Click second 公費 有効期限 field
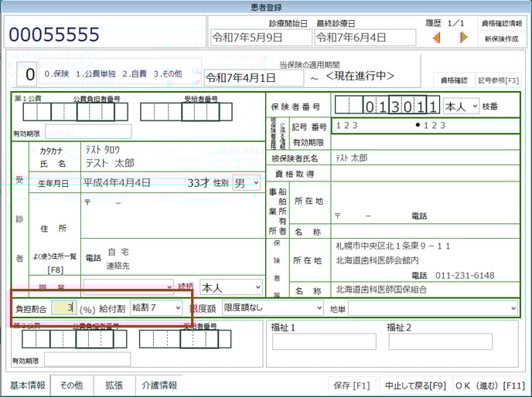This screenshot has height=397, width=532. click(x=87, y=359)
